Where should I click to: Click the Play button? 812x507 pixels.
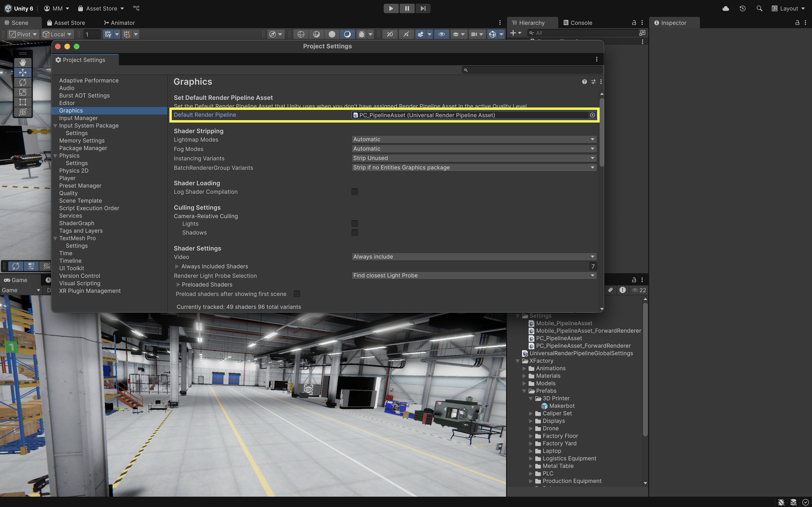pos(391,8)
